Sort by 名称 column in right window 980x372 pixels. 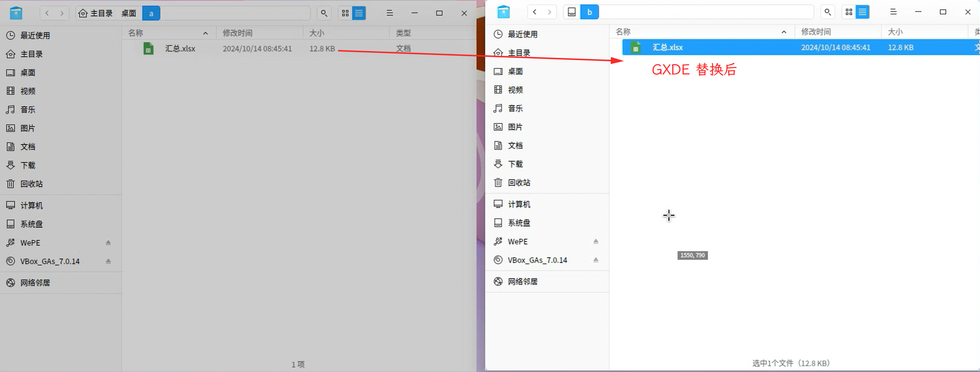702,32
